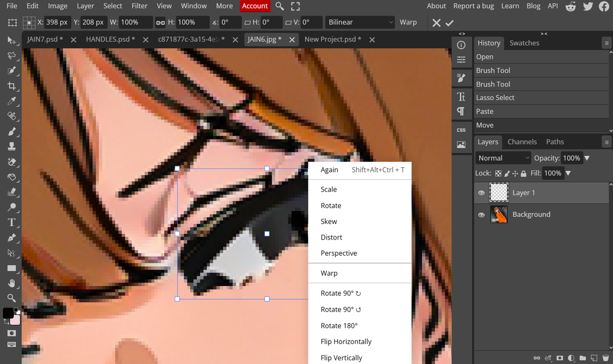Pick the Quick Selection tool
Image resolution: width=613 pixels, height=364 pixels.
11,71
